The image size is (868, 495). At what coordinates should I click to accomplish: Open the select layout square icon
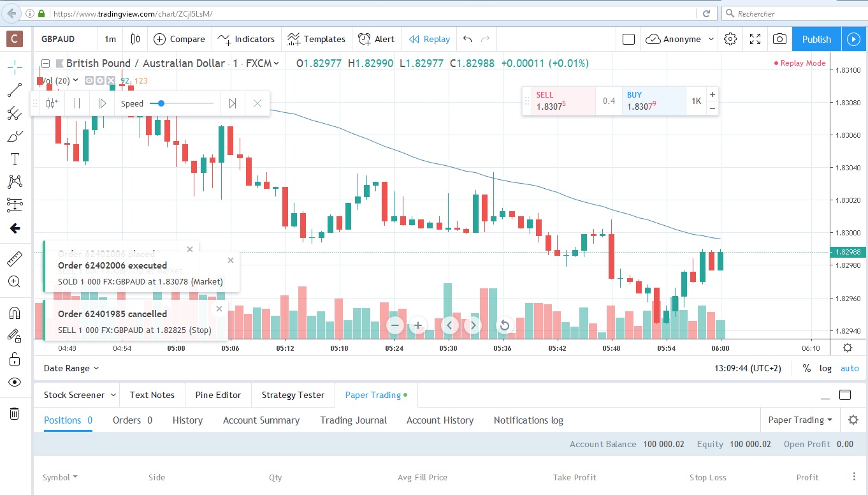(628, 39)
